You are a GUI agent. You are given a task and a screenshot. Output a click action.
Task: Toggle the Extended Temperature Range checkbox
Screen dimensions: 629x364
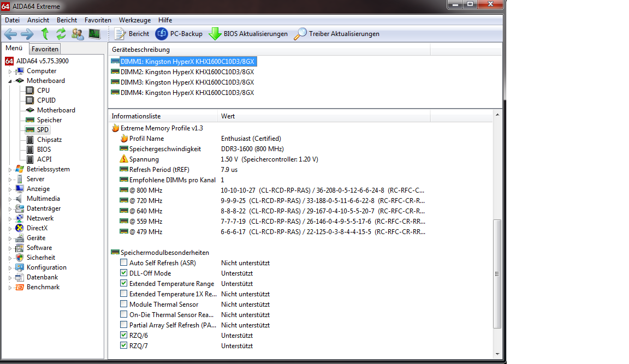pyautogui.click(x=123, y=283)
